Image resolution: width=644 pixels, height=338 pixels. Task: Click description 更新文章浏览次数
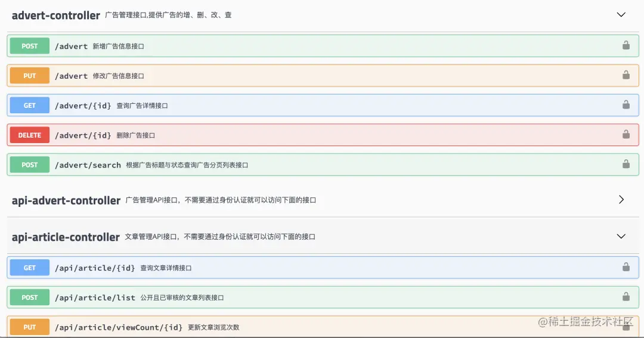coord(213,327)
